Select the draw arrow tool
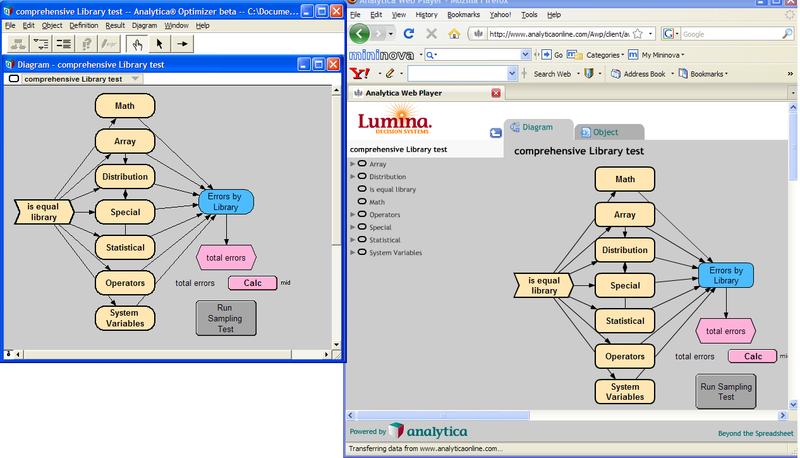 click(182, 44)
